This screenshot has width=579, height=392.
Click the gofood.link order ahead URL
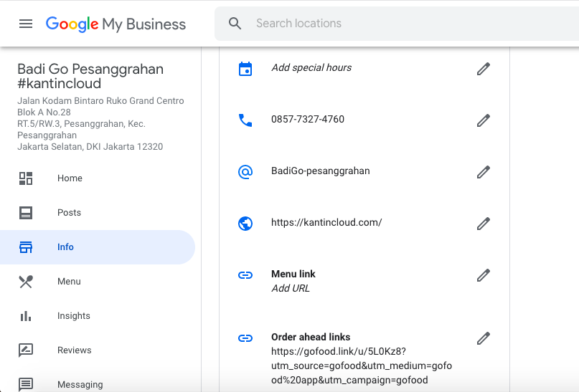[x=362, y=365]
